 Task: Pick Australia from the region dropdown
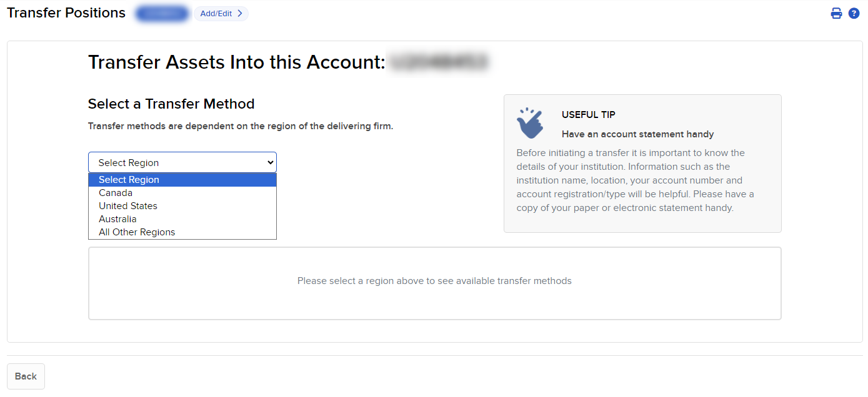point(117,218)
